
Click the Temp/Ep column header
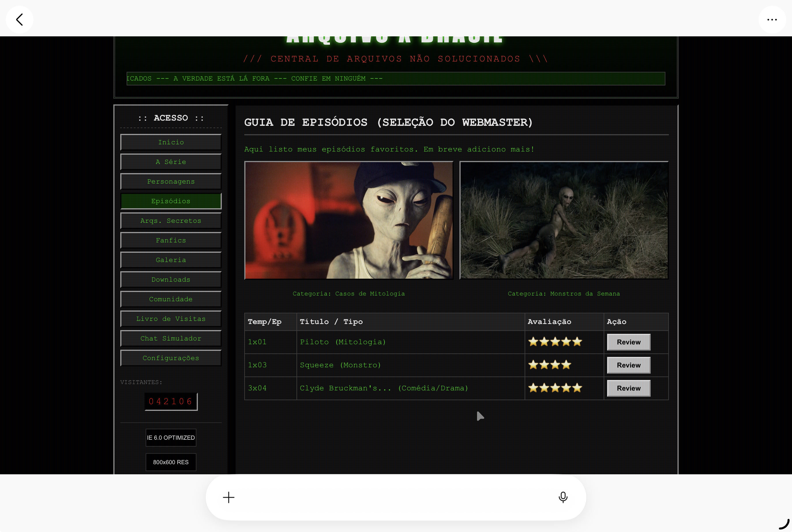[271, 322]
